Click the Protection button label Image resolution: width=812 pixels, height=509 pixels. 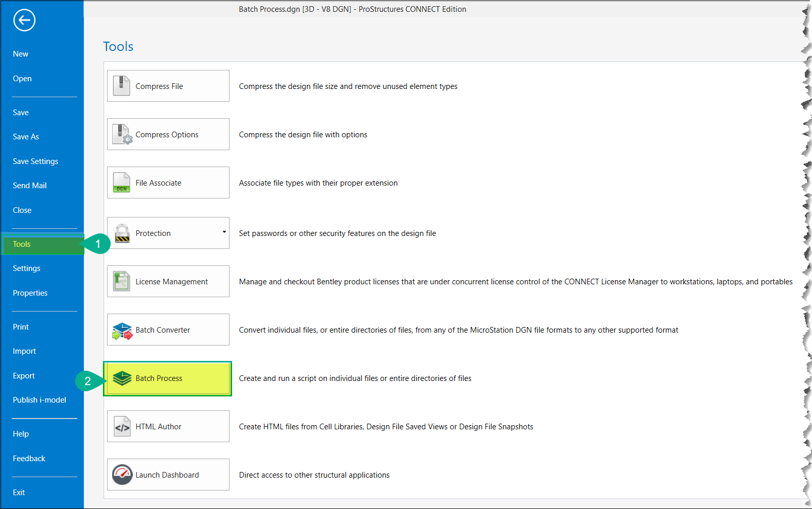[153, 233]
